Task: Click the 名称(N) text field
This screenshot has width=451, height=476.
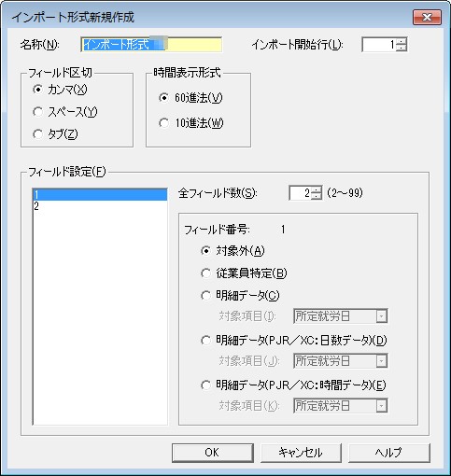Action: click(151, 45)
